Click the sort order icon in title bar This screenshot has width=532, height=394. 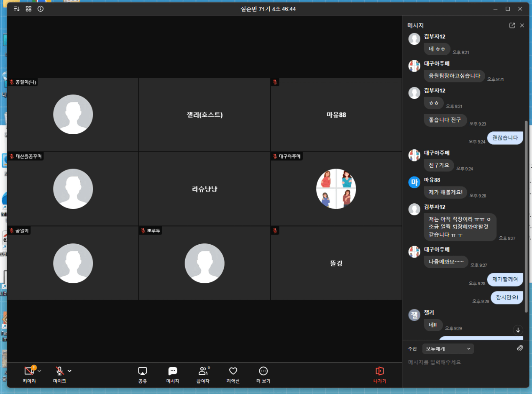pos(17,9)
